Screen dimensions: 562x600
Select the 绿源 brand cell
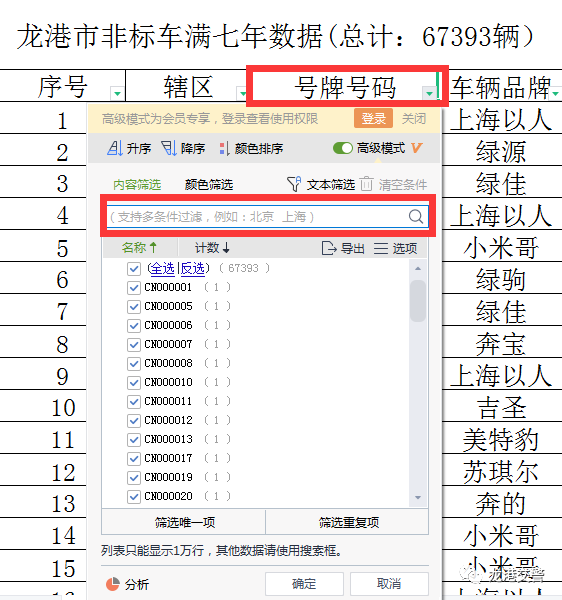[501, 152]
